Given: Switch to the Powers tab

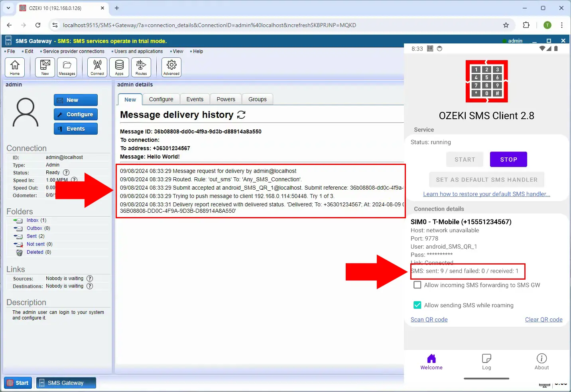Looking at the screenshot, I should (226, 99).
